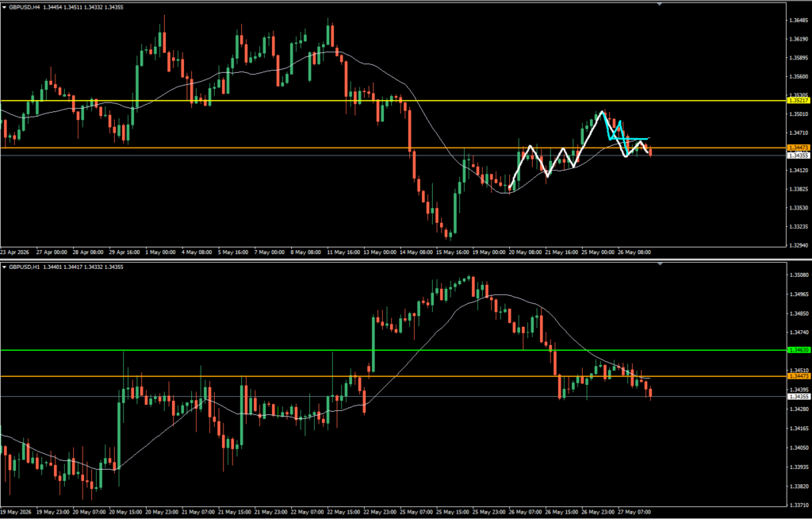Select the green 1.34630 price label
Screen dimensions: 812x519
click(x=798, y=351)
